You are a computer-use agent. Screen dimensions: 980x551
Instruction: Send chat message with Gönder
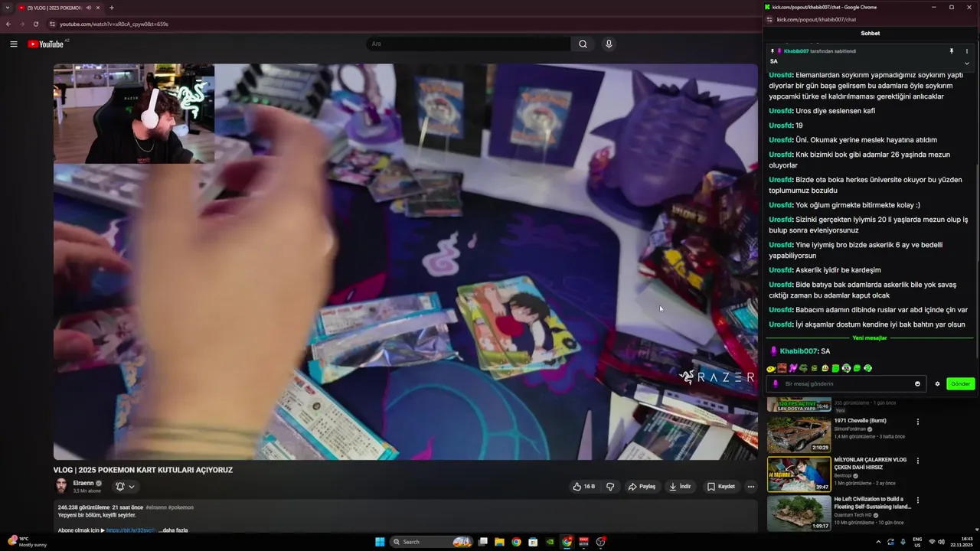pyautogui.click(x=960, y=383)
